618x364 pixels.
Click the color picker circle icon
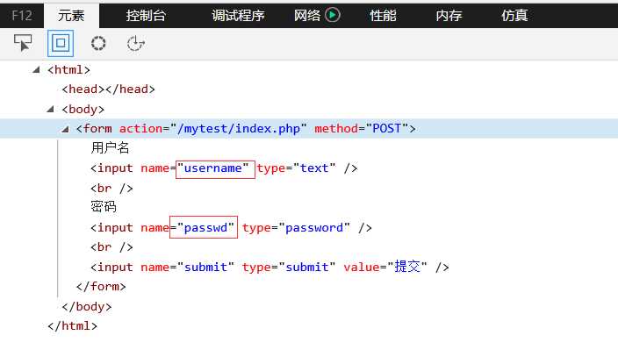pyautogui.click(x=98, y=43)
